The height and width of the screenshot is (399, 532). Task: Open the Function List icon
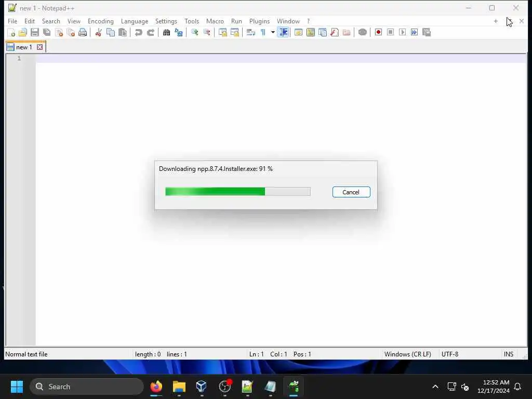pos(335,32)
